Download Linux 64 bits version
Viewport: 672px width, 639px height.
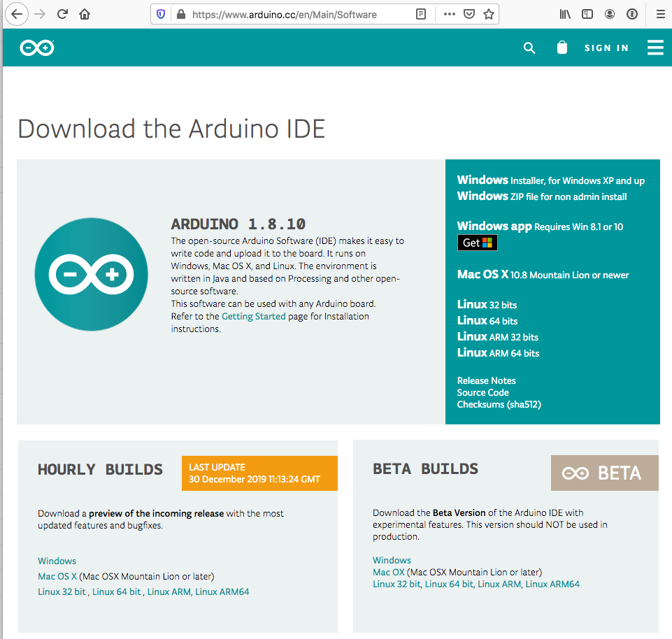487,321
